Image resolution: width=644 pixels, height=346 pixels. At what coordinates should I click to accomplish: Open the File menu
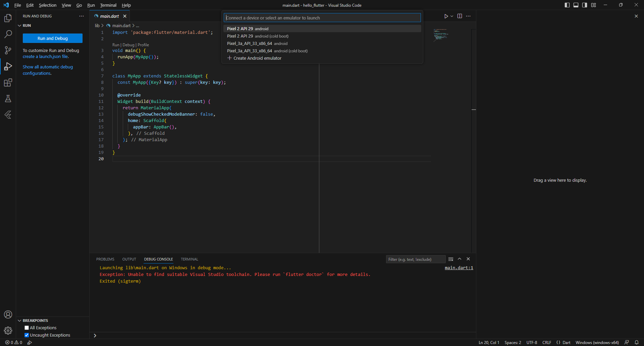coord(18,5)
